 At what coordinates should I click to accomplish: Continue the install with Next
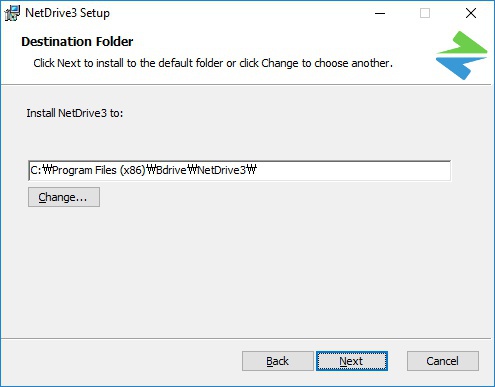(x=352, y=361)
